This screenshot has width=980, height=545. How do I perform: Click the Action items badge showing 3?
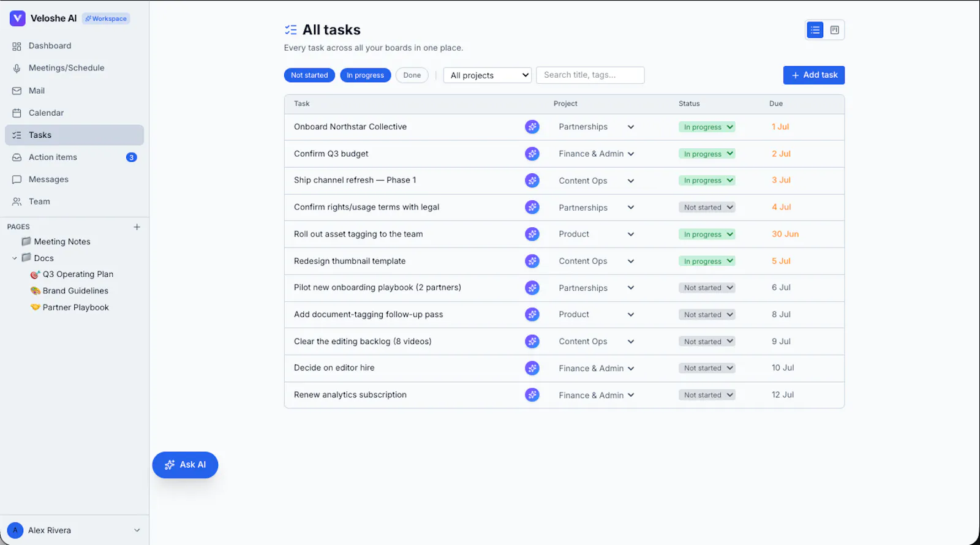click(131, 157)
